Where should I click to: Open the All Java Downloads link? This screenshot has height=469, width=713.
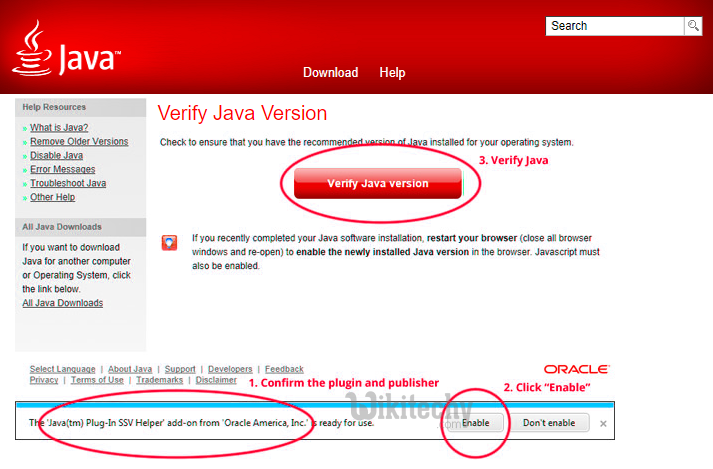tap(63, 303)
